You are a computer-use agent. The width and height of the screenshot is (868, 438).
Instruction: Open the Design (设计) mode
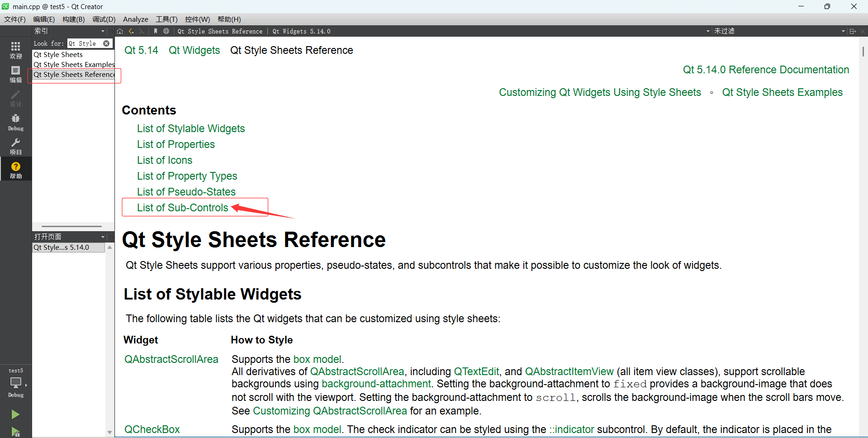pyautogui.click(x=16, y=98)
